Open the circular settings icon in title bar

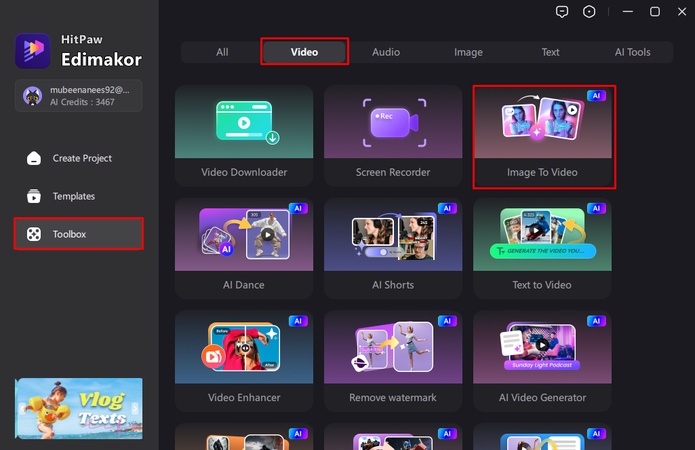pos(589,12)
